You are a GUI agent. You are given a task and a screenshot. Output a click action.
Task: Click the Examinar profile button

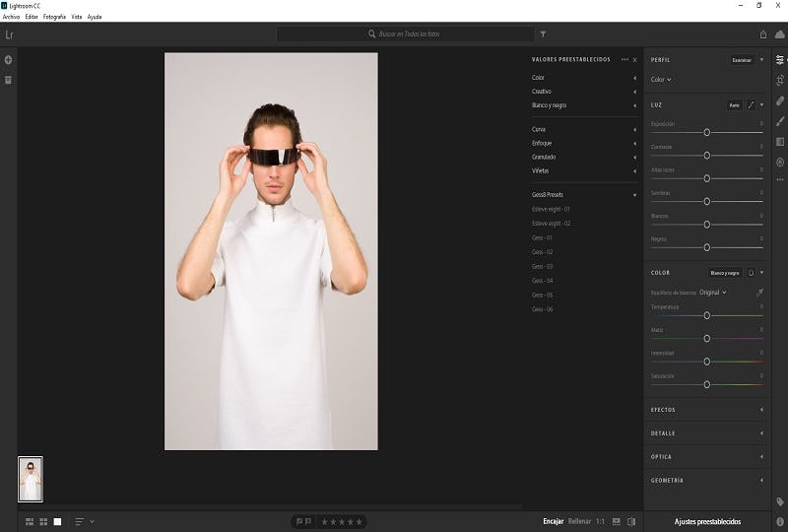(741, 60)
